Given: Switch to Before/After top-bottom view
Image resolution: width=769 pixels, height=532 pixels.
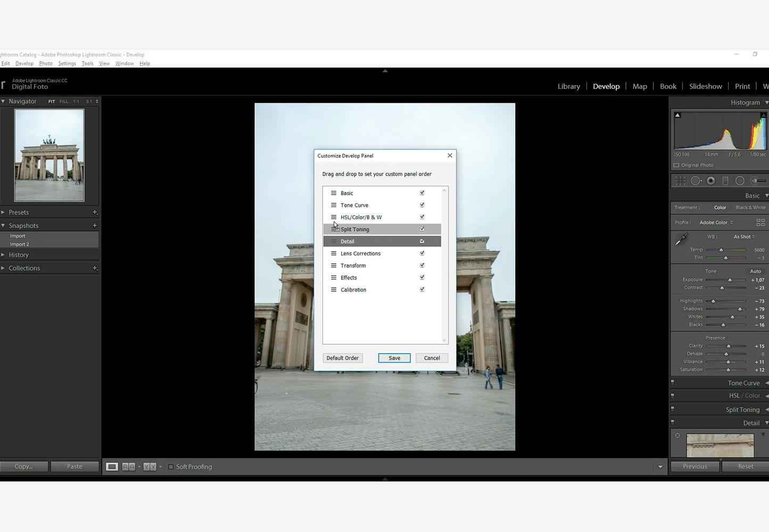Looking at the screenshot, I should point(150,467).
